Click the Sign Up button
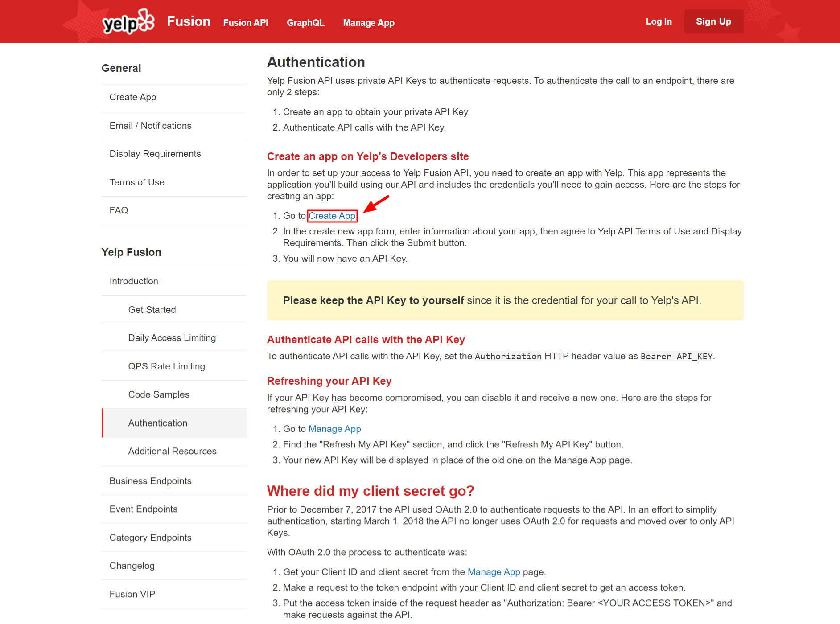 click(x=713, y=21)
